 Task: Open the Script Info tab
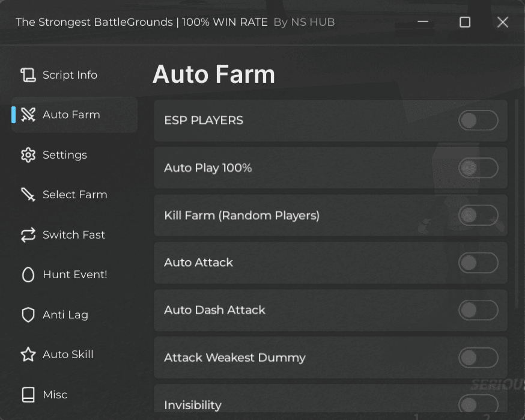(74, 75)
